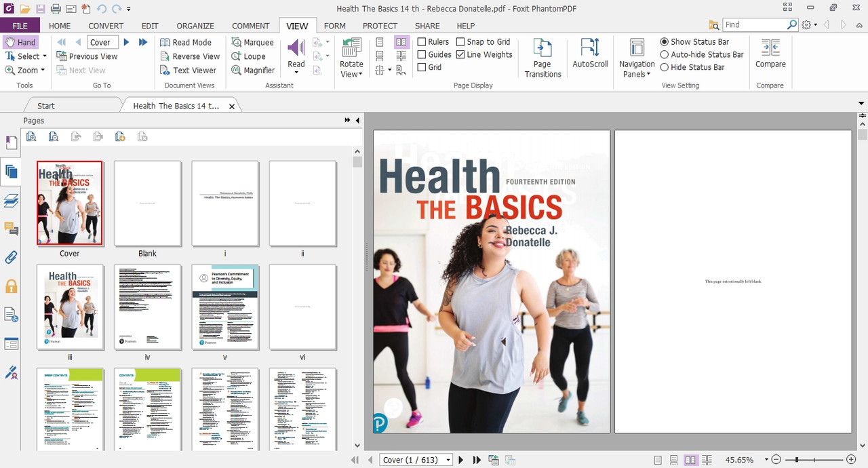The height and width of the screenshot is (468, 868).
Task: Activate the Loupe tool
Action: [248, 56]
